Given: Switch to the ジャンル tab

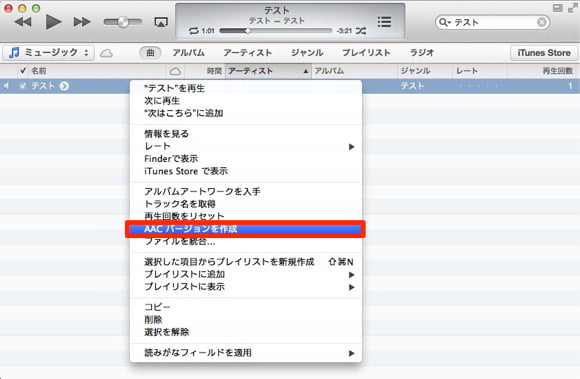Looking at the screenshot, I should pos(307,53).
